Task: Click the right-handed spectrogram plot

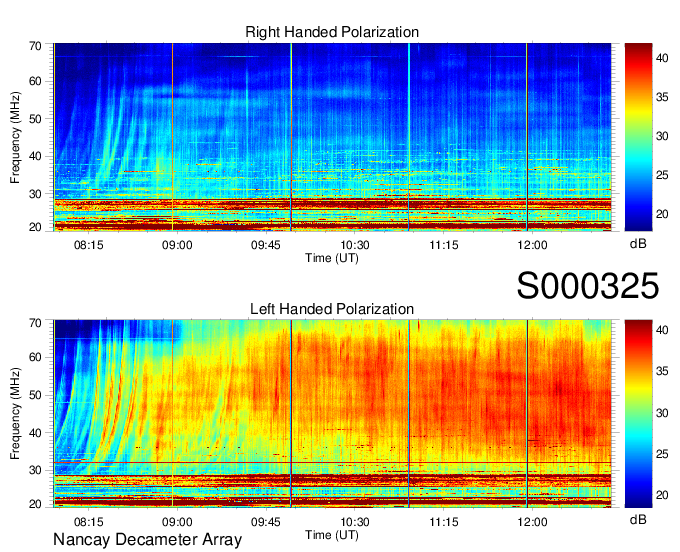Action: click(332, 137)
